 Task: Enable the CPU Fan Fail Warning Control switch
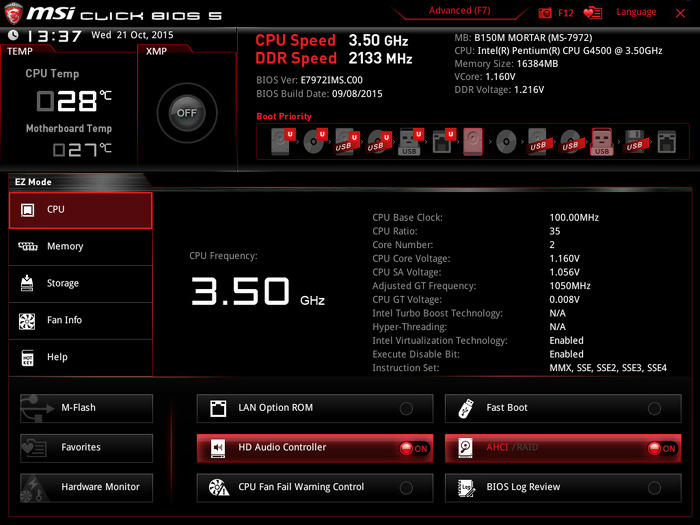406,488
